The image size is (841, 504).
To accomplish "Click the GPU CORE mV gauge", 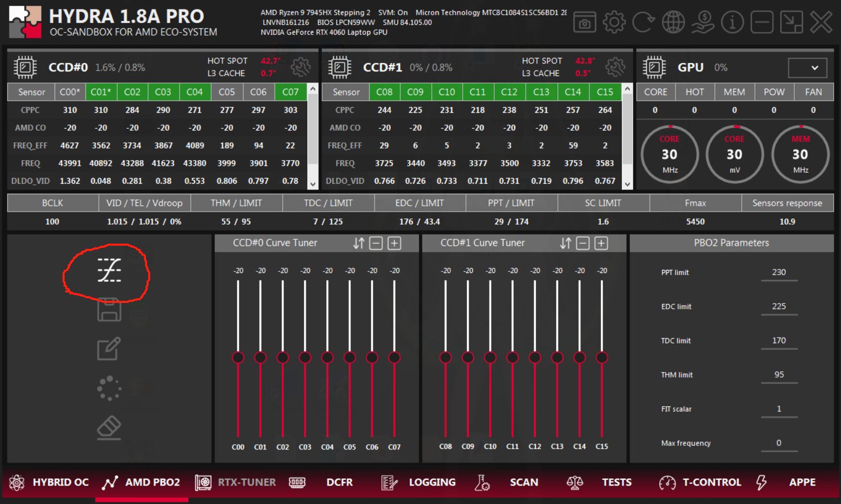I will (734, 154).
